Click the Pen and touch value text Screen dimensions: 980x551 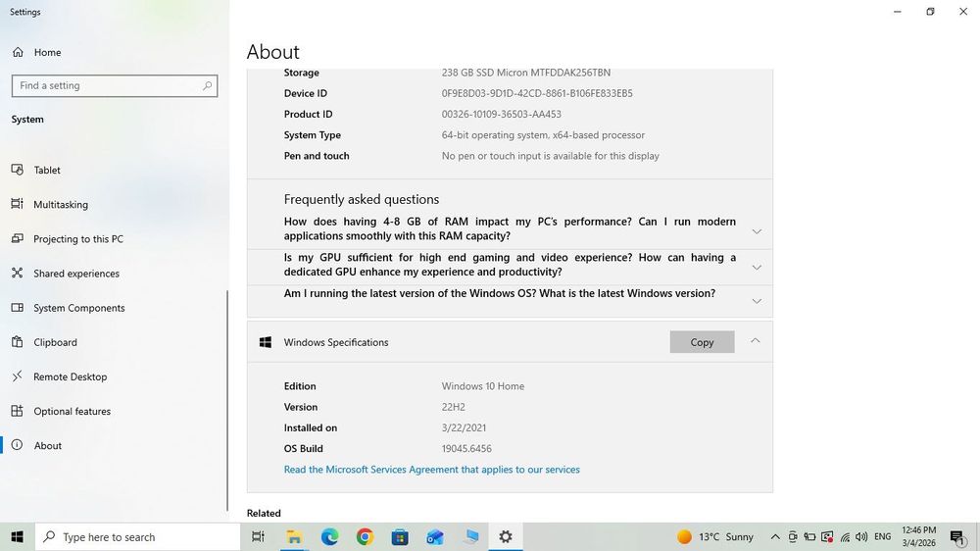point(550,156)
